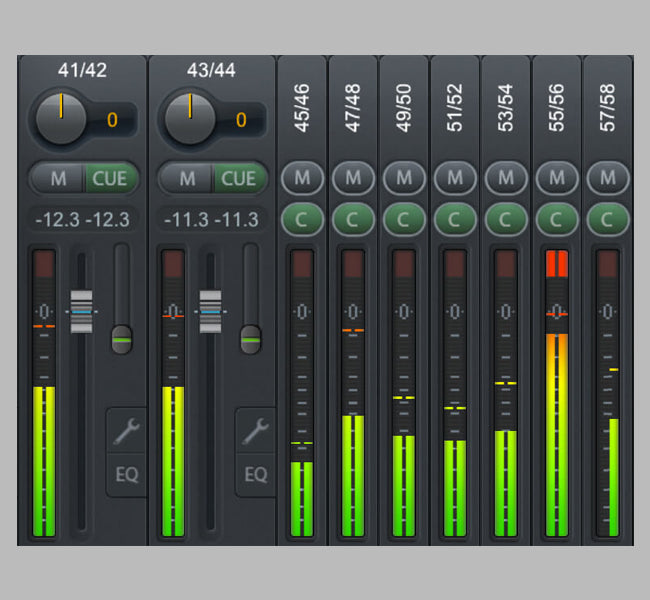650x600 pixels.
Task: Click the -12.3 -12.3 level readout
Action: (82, 219)
